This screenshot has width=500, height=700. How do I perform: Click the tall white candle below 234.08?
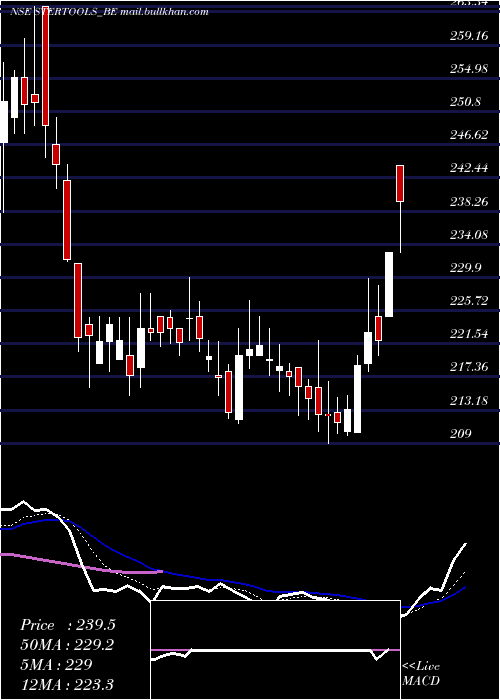pyautogui.click(x=389, y=284)
